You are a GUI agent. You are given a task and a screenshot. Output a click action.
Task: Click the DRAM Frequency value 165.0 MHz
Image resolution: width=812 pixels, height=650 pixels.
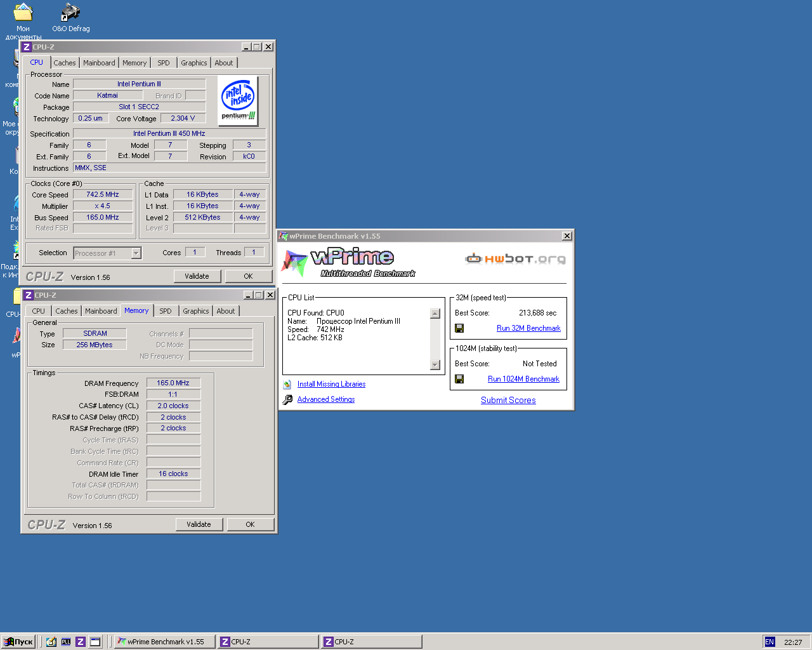tap(173, 383)
